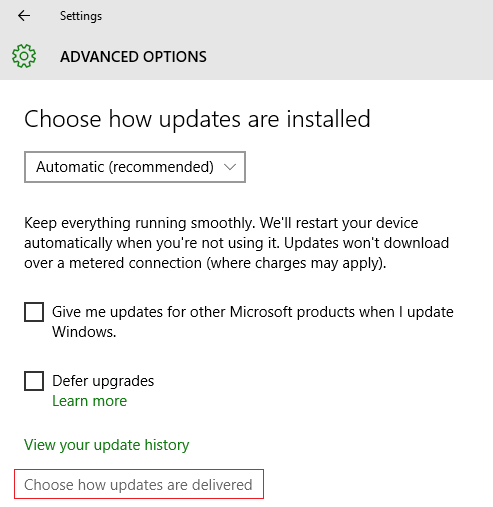Screen dimensions: 493x507
Task: Click the dropdown chevron beside Automatic (recommended)
Action: pyautogui.click(x=230, y=167)
